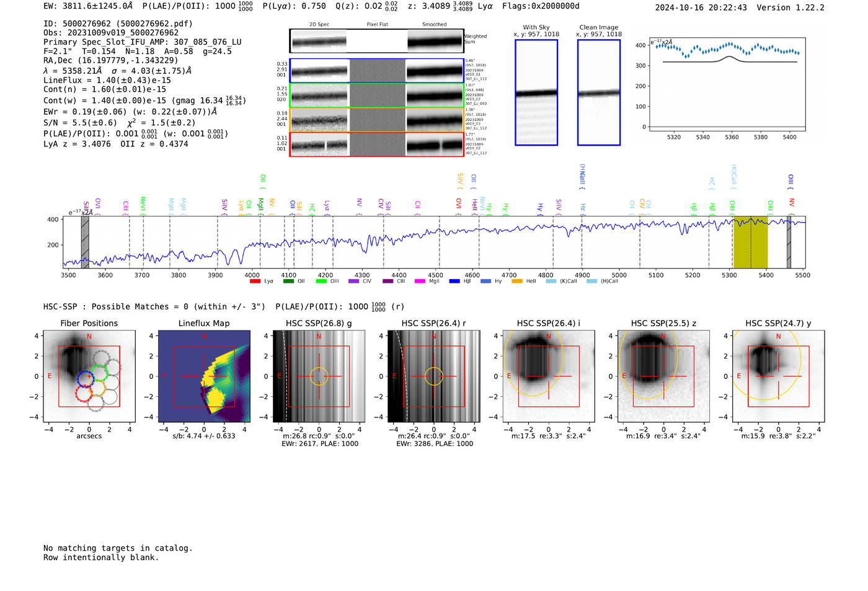The image size is (868, 591).
Task: Click the yellow highlighted emission line region
Action: pyautogui.click(x=751, y=242)
